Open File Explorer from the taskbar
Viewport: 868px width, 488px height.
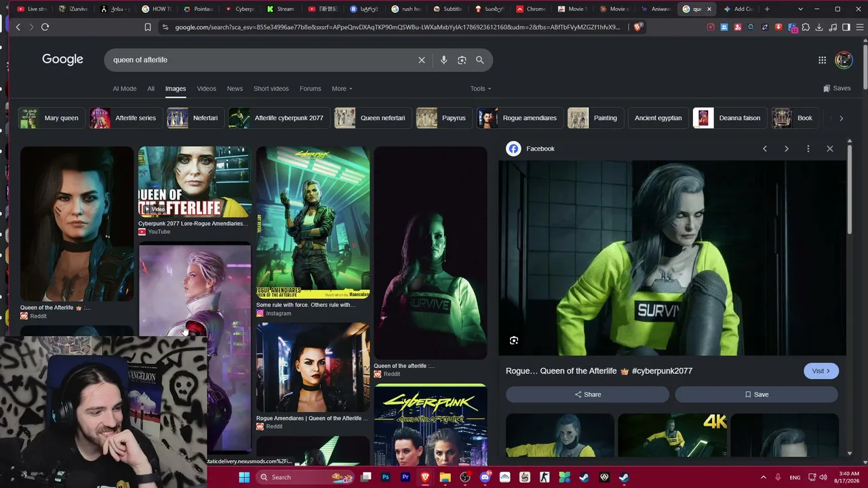point(445,477)
